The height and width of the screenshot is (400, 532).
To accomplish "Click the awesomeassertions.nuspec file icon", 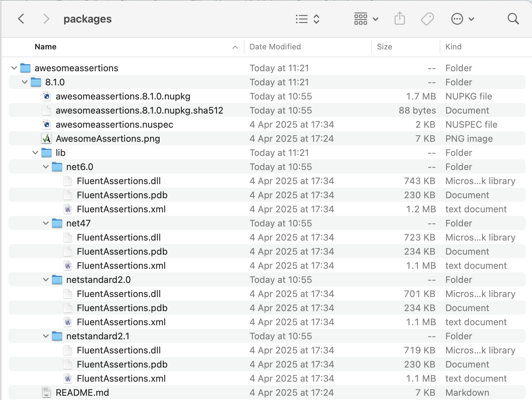I will (46, 124).
